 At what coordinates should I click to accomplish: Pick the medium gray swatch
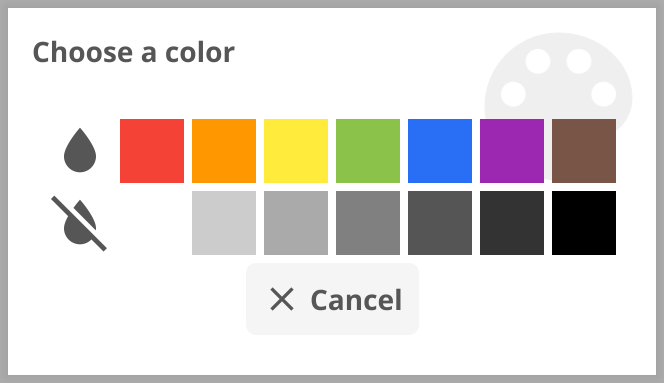pos(368,223)
